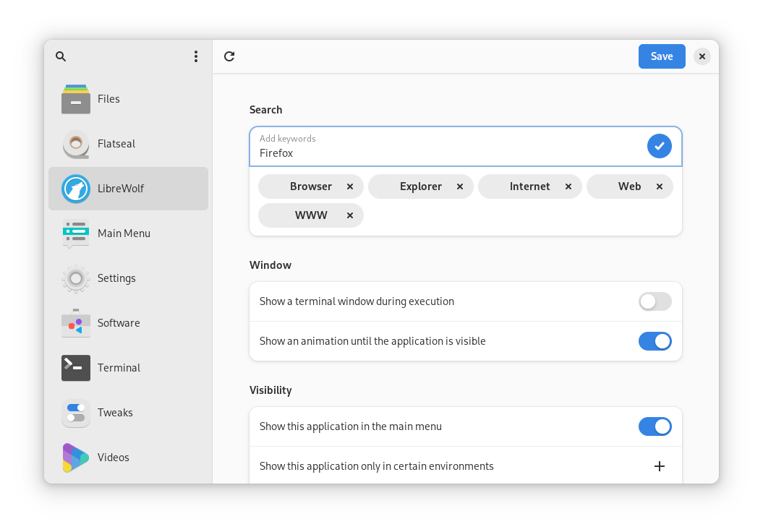Open the search icon in sidebar
The image size is (763, 532).
click(61, 56)
